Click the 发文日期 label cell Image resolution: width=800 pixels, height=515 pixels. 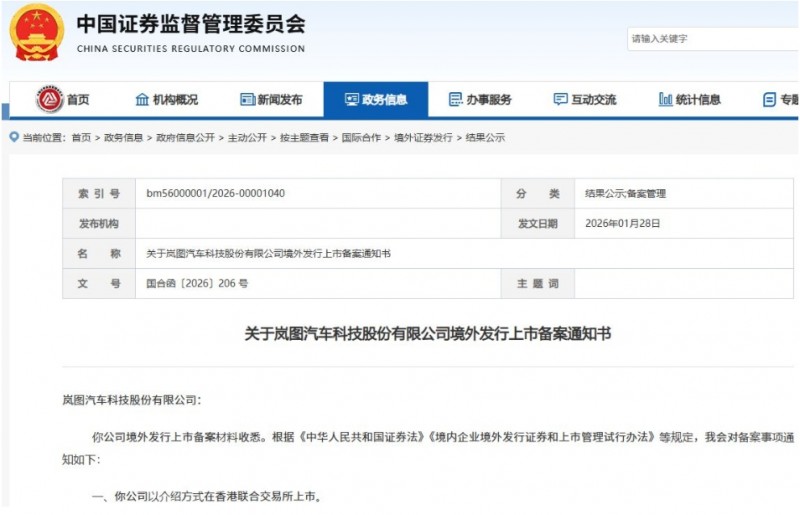click(538, 224)
